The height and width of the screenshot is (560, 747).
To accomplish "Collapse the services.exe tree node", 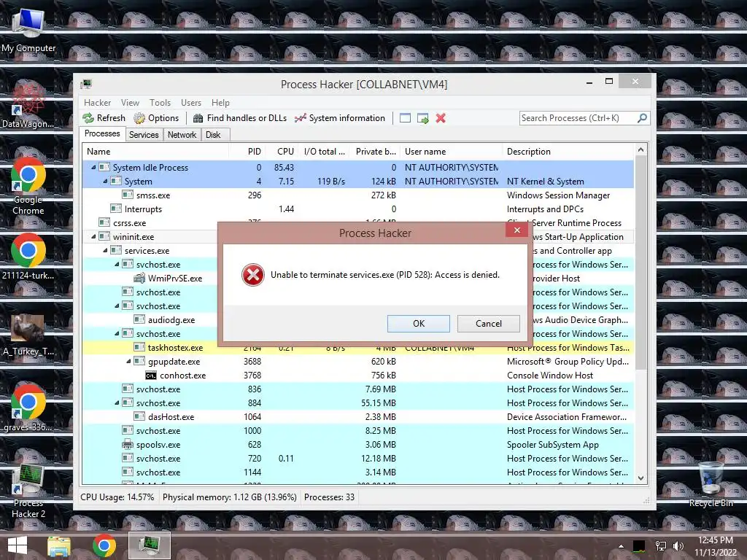I will 105,251.
